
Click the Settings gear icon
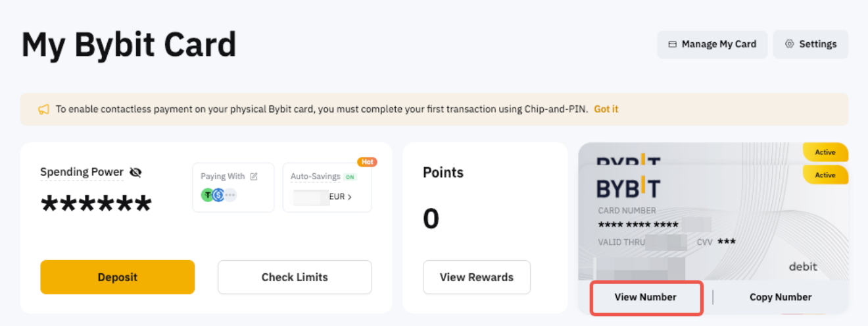790,44
